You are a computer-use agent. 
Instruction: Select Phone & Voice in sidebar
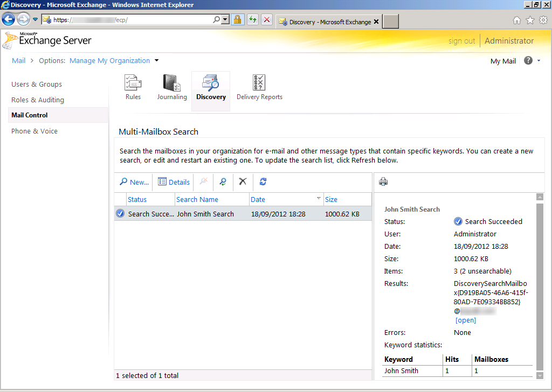[34, 131]
